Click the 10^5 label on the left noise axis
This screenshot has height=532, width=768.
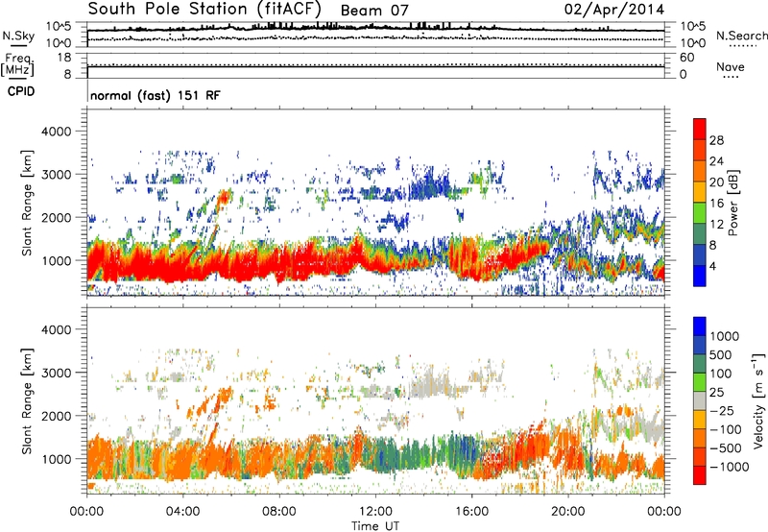click(x=59, y=26)
